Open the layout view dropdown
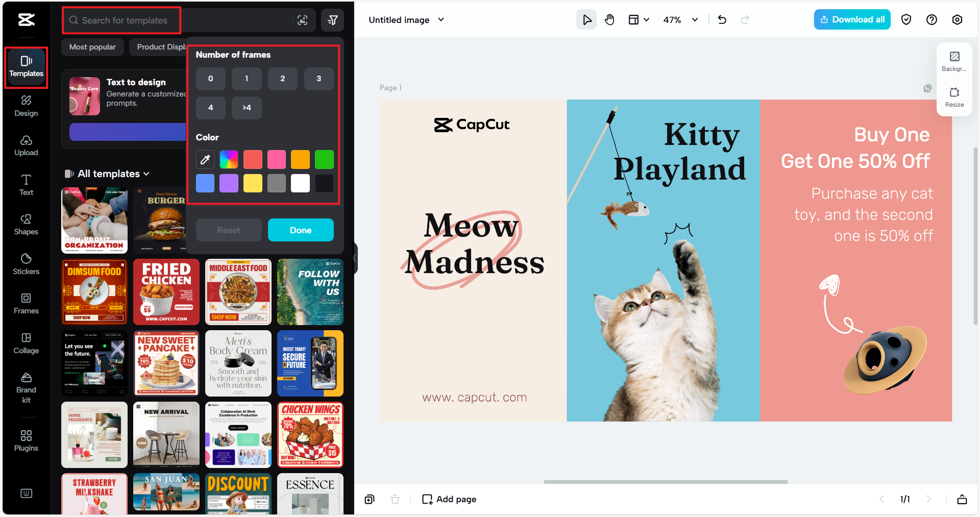This screenshot has width=980, height=517. tap(639, 20)
